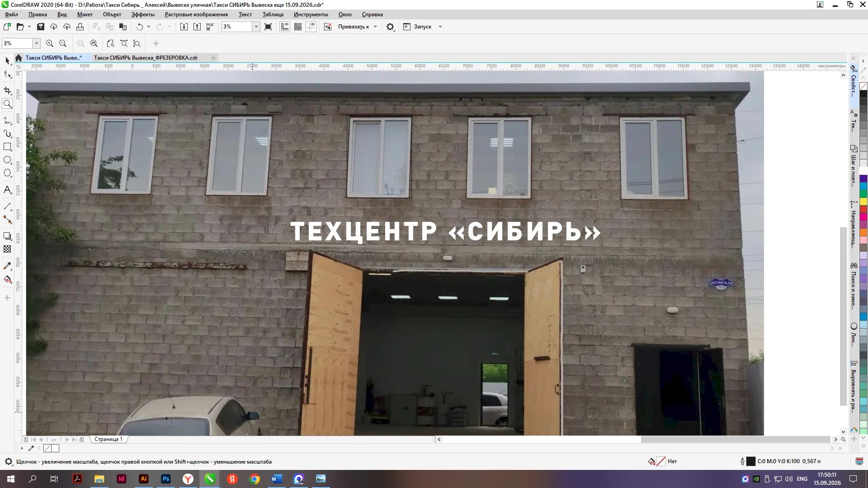Select the Страница 1 page tab
Viewport: 868px width, 488px height.
pyautogui.click(x=108, y=439)
